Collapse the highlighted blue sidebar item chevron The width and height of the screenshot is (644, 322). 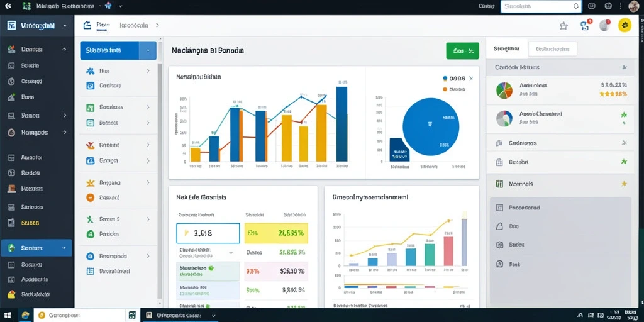[64, 248]
